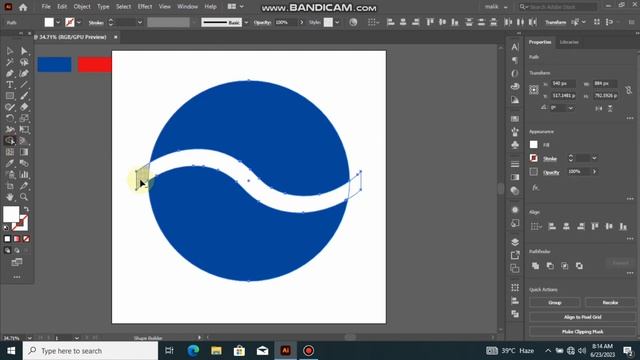Click Fill swatch in Appearance section

[533, 144]
